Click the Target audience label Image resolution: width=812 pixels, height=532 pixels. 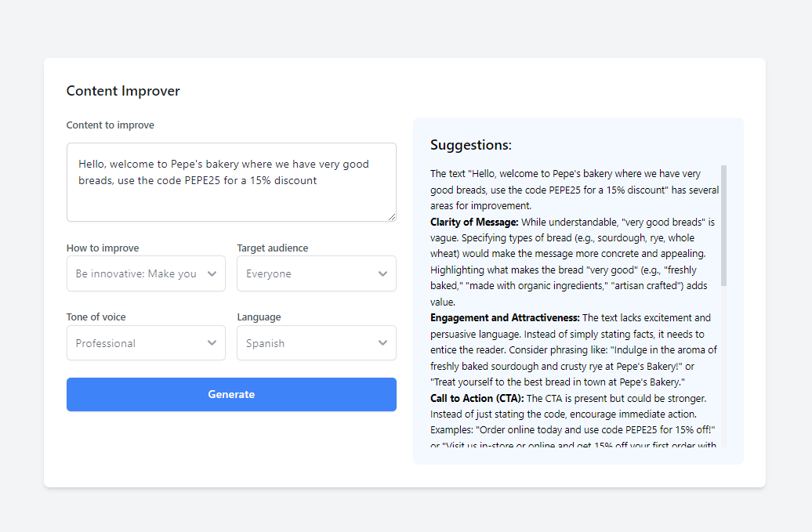[x=273, y=248]
